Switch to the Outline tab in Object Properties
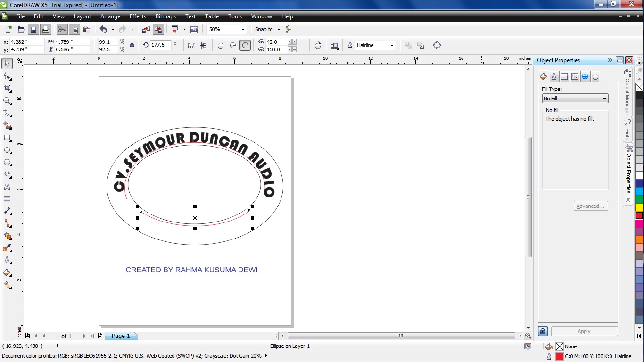 point(554,76)
